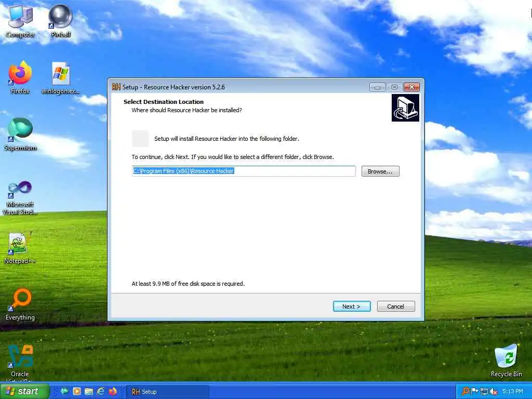Image resolution: width=532 pixels, height=399 pixels.
Task: Select the Notepad++ desktop icon
Action: point(20,248)
